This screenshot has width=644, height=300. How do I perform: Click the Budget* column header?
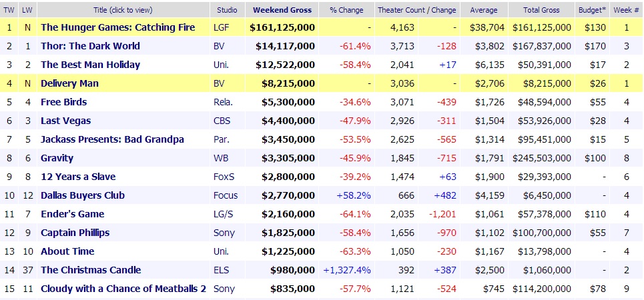(x=592, y=10)
